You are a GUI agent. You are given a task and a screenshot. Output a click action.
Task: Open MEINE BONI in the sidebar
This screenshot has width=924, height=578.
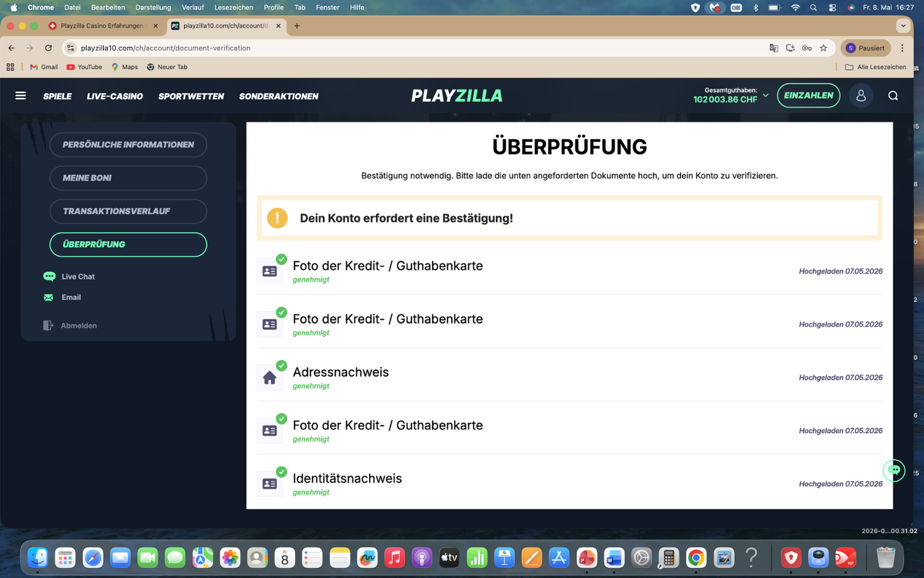tap(128, 178)
